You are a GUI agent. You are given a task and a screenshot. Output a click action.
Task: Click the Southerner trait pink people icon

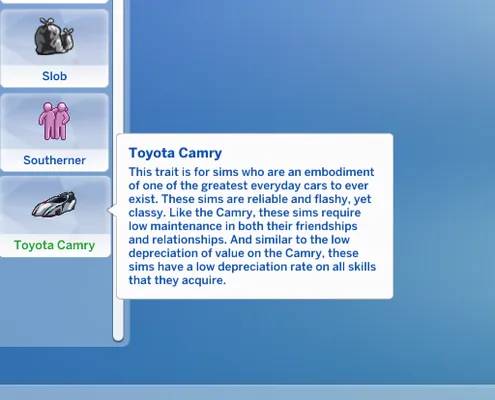54,121
